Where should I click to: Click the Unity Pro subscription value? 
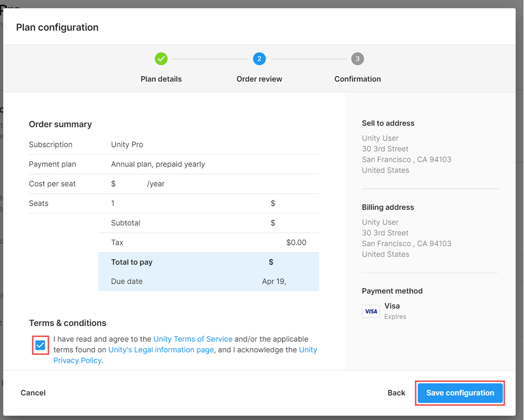[127, 145]
